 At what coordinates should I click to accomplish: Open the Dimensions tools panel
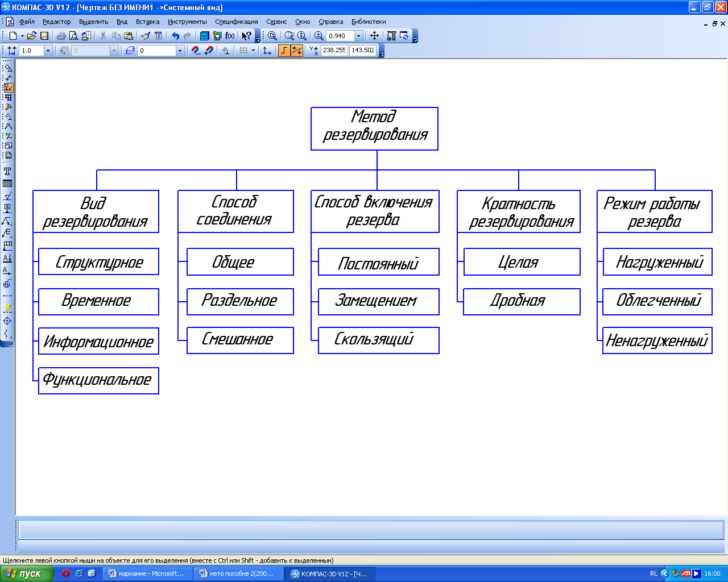pyautogui.click(x=8, y=78)
